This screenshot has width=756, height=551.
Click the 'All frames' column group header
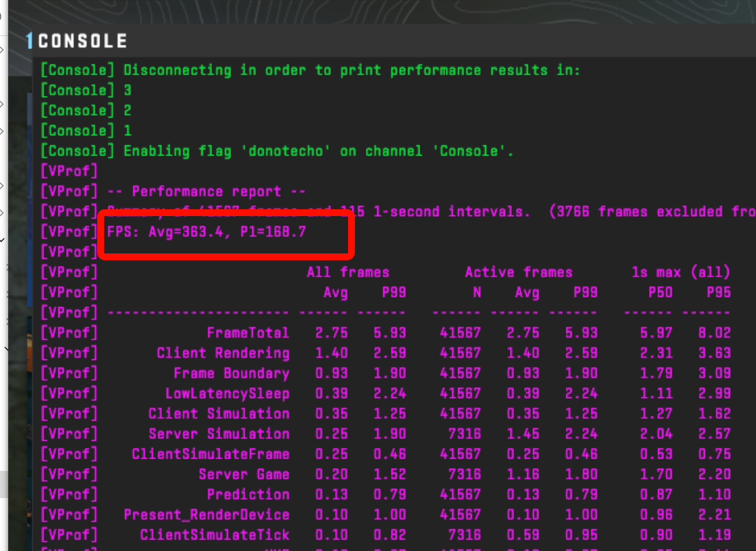pyautogui.click(x=347, y=272)
